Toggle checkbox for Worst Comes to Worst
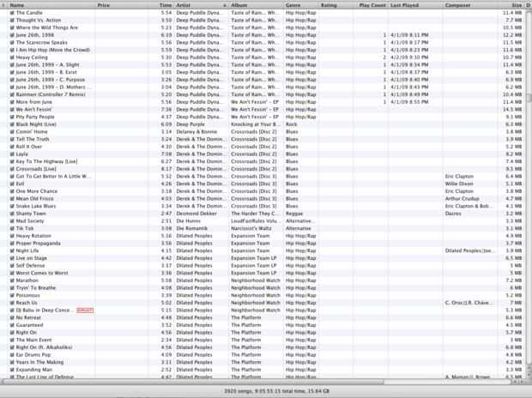Image resolution: width=532 pixels, height=398 pixels. click(x=12, y=273)
